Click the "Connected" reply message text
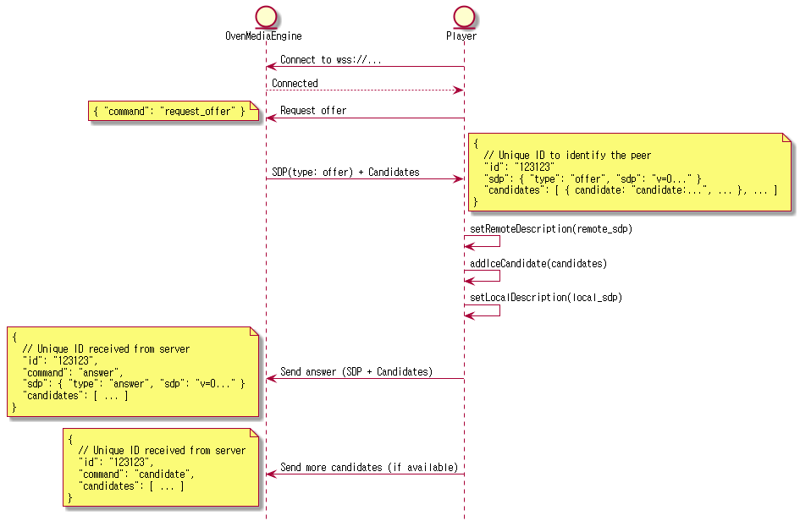This screenshot has height=532, width=800. coord(295,84)
